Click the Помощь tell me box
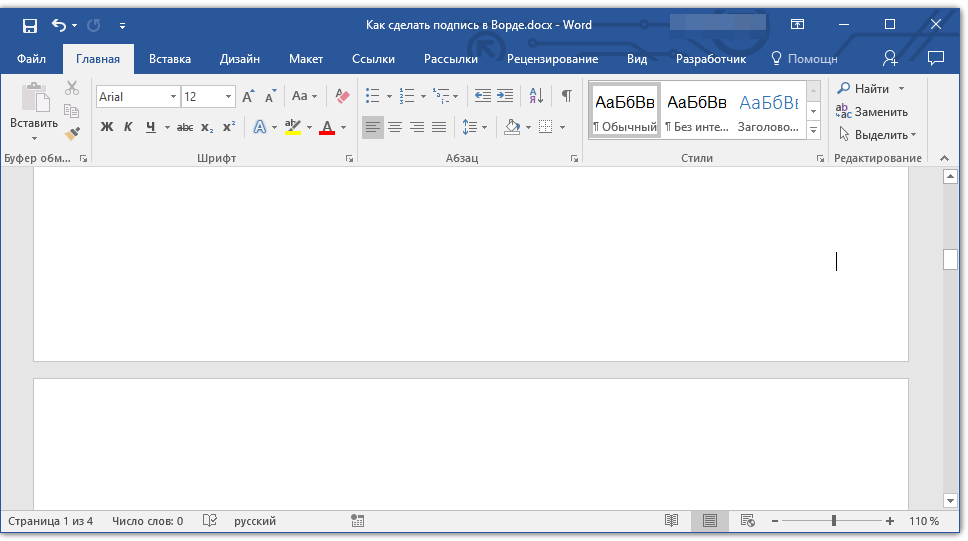 coord(804,59)
